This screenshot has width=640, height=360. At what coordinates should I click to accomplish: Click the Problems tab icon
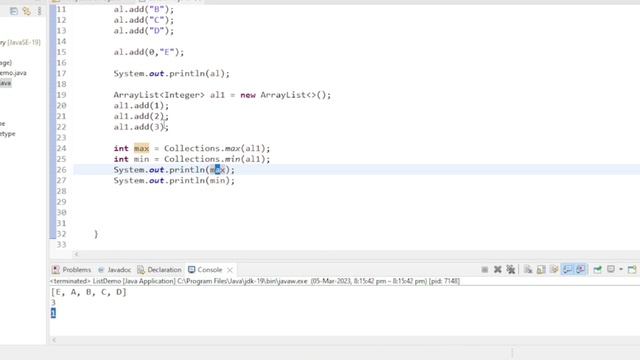[56, 270]
